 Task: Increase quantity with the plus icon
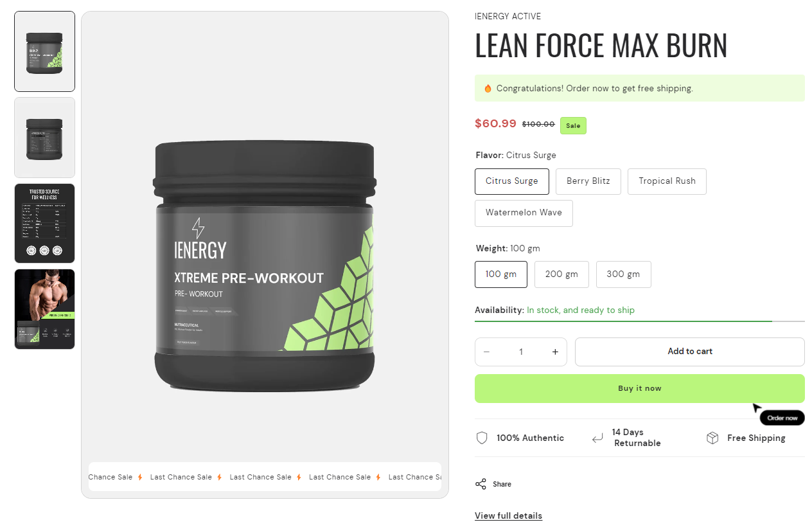tap(555, 352)
